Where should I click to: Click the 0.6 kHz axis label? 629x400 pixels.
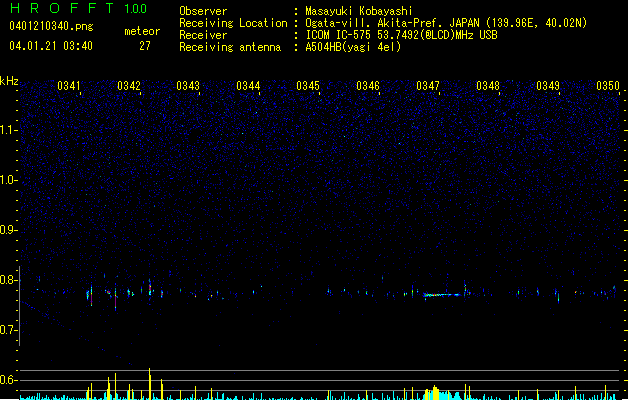pos(9,380)
